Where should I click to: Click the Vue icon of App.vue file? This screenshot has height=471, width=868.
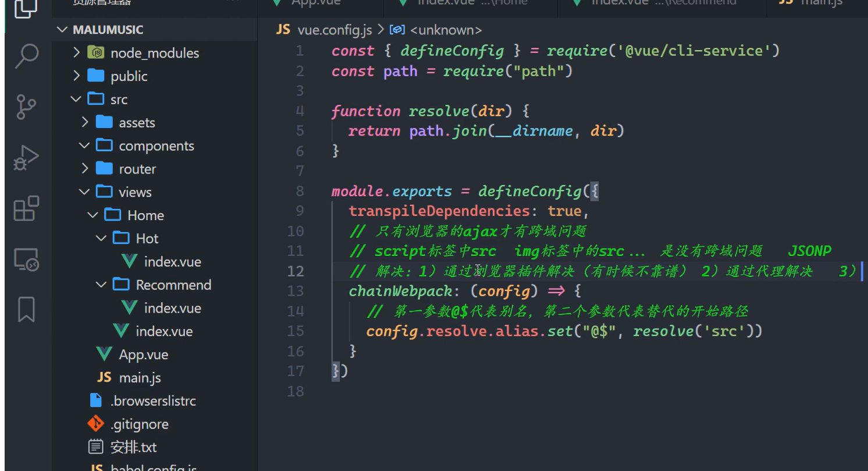click(104, 354)
